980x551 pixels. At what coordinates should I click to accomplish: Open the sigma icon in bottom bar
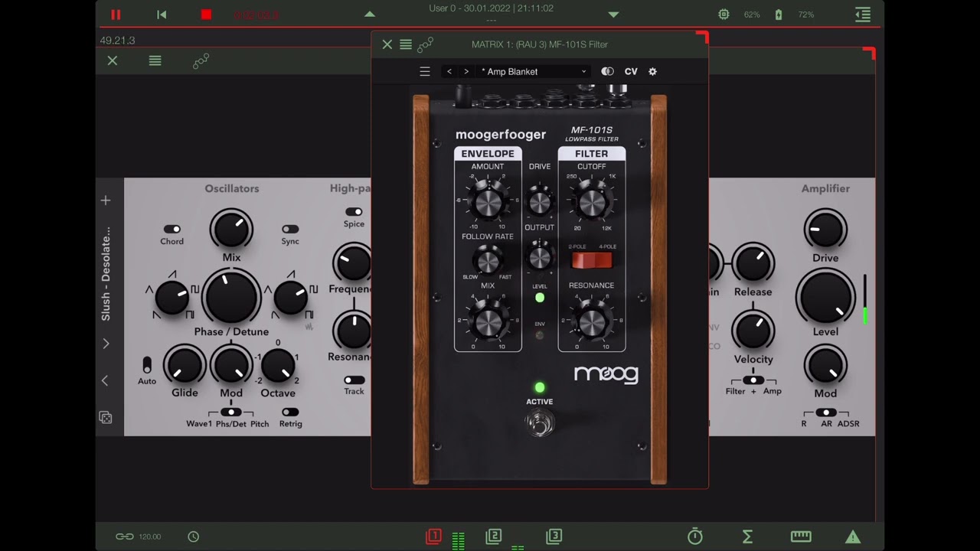coord(748,536)
